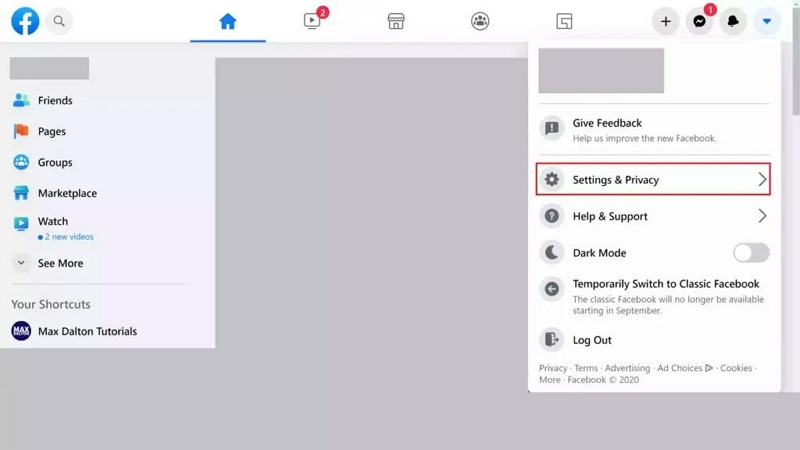Toggle the Dark Mode switch
The image size is (800, 450).
coord(751,253)
